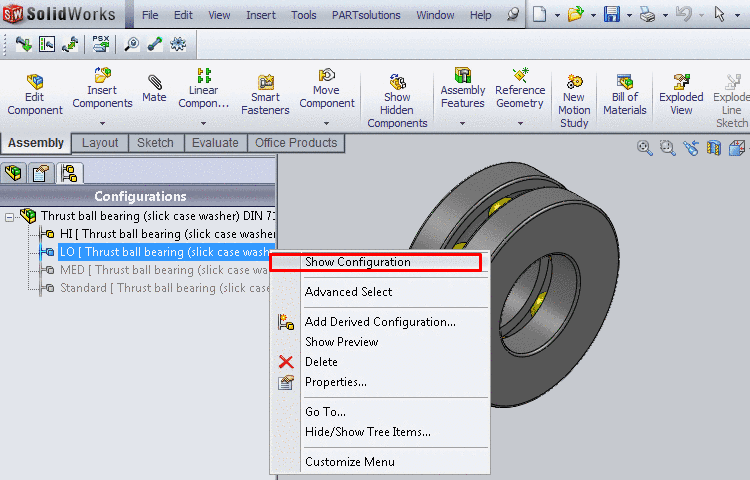Select the Assembly tab
This screenshot has height=480, width=750.
(36, 143)
